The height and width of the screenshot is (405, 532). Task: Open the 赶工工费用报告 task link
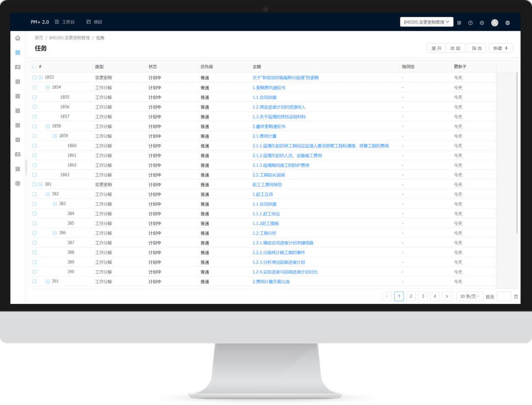point(267,185)
